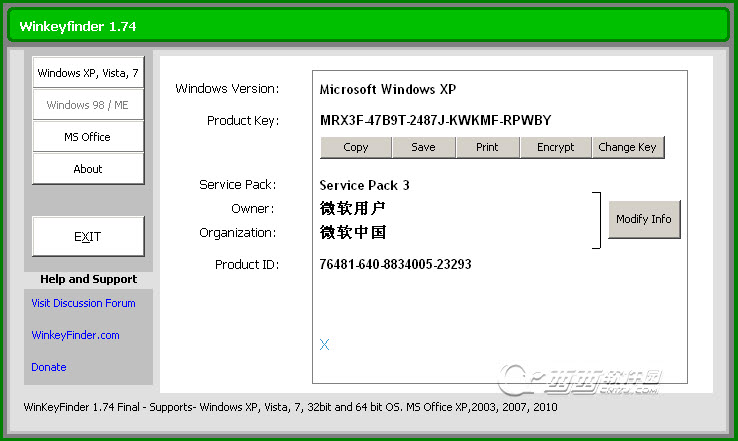Click the Organization: label

(x=237, y=233)
